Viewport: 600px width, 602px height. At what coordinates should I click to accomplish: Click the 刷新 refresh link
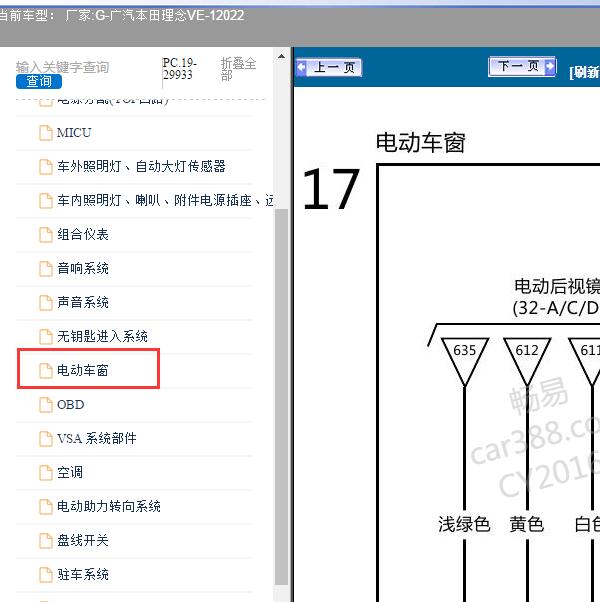coord(585,72)
